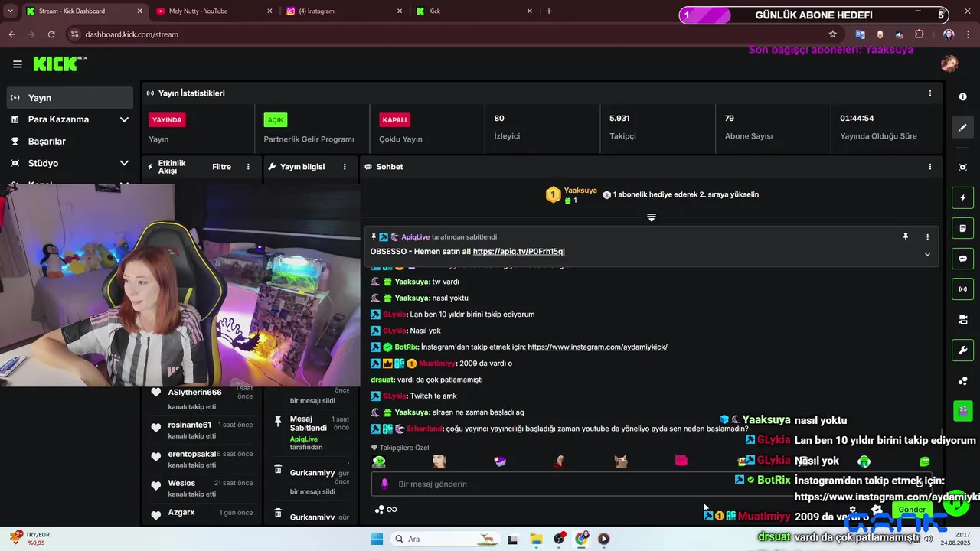Open the hamburger menu beside Kick logo
The image size is (980, 551).
pos(18,64)
